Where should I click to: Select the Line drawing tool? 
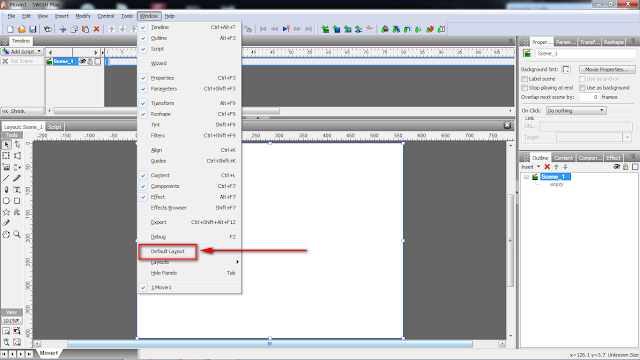(x=7, y=178)
